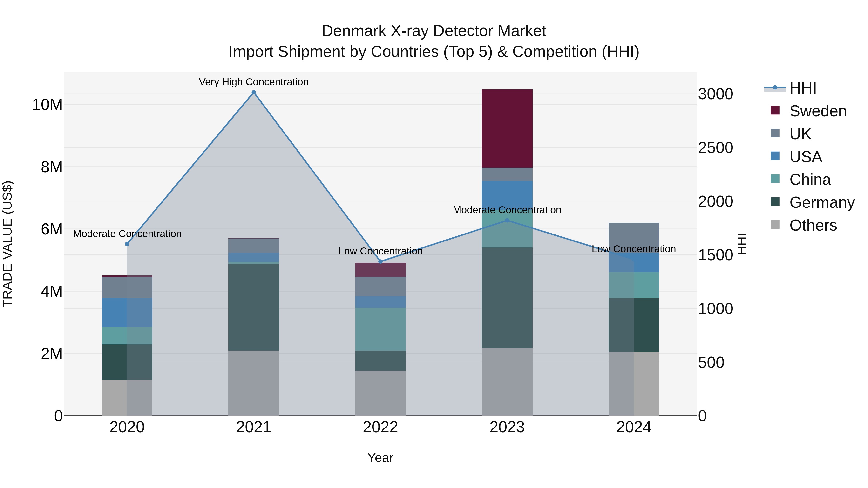The width and height of the screenshot is (868, 488).
Task: Click the 'Year' axis title
Action: pos(380,458)
